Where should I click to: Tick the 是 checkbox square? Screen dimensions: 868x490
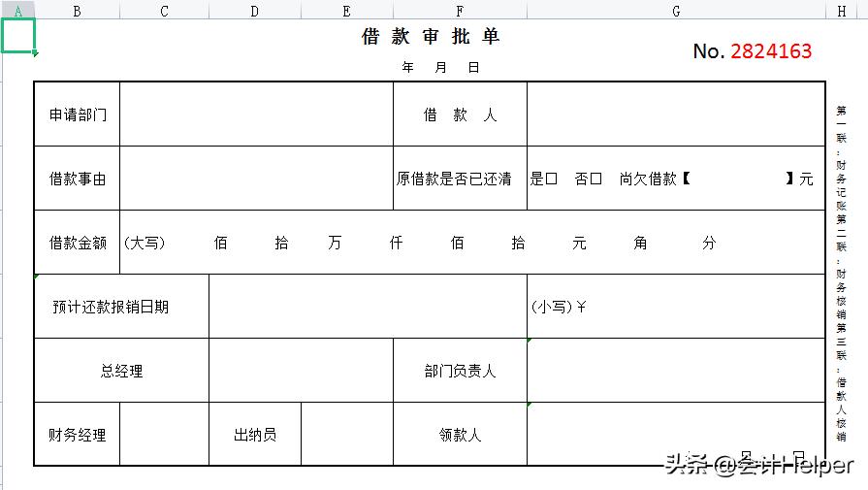[x=551, y=179]
